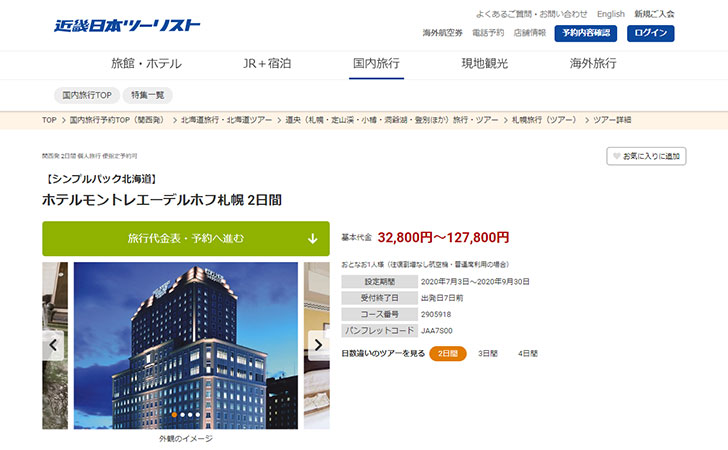Switch language with the English link

coord(611,14)
